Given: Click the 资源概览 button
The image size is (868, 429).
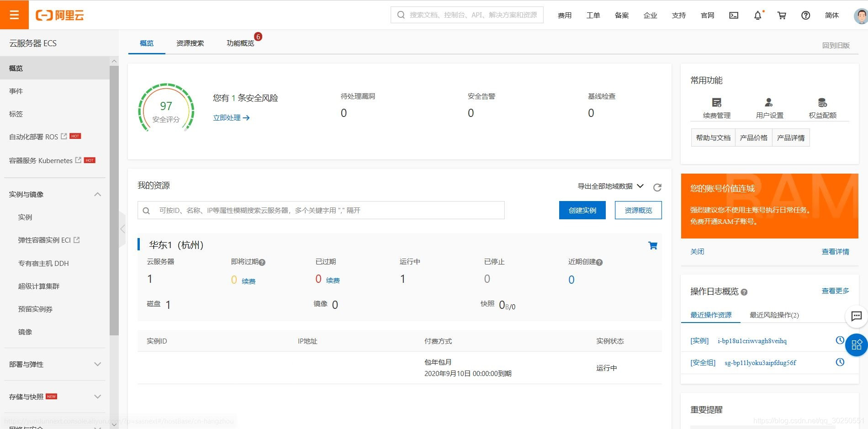Looking at the screenshot, I should coord(638,210).
